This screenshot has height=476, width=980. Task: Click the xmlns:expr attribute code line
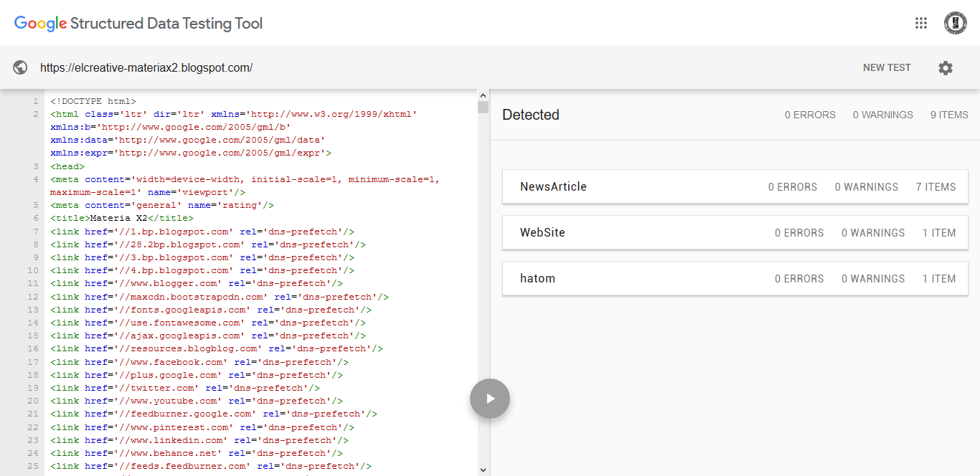pyautogui.click(x=191, y=153)
